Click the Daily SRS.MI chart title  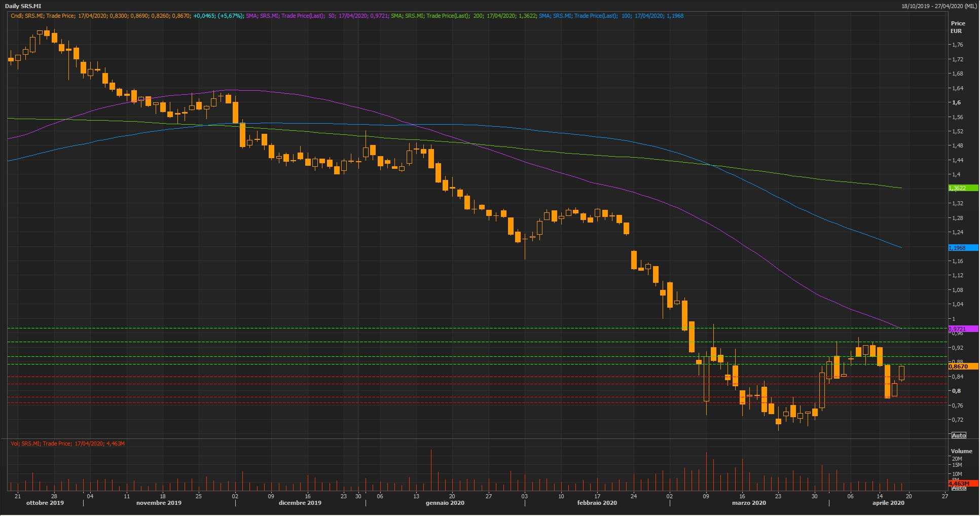tap(23, 6)
